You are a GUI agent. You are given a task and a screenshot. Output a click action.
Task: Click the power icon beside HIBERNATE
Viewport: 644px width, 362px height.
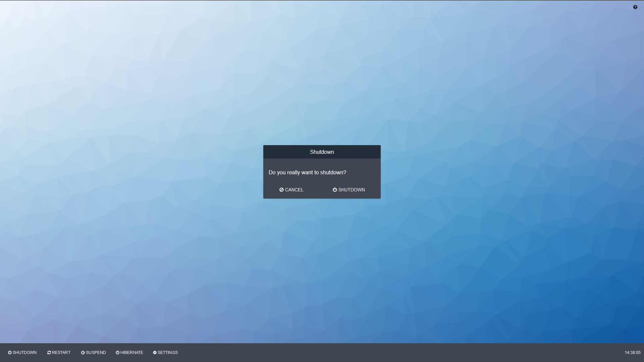point(117,353)
